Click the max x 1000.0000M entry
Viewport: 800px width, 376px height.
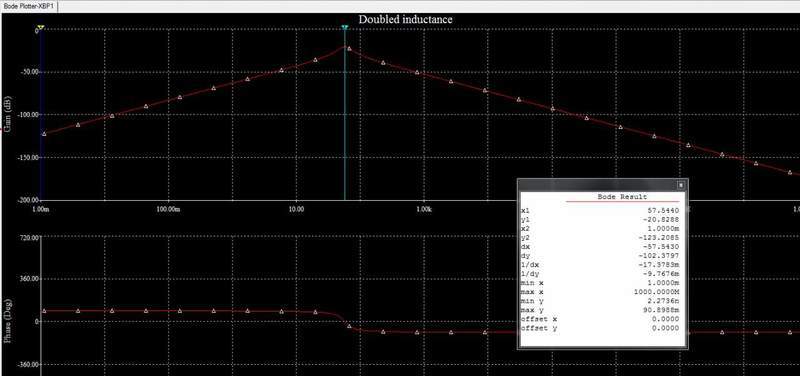pyautogui.click(x=600, y=292)
